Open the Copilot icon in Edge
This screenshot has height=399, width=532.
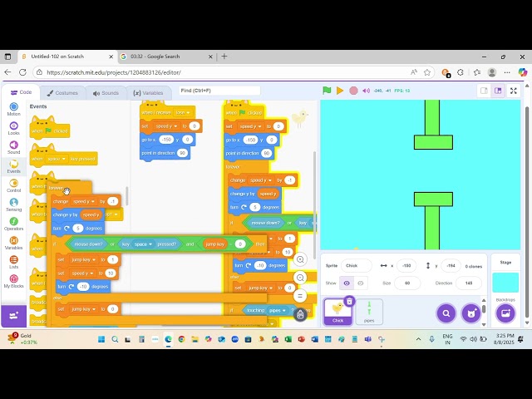[x=523, y=72]
